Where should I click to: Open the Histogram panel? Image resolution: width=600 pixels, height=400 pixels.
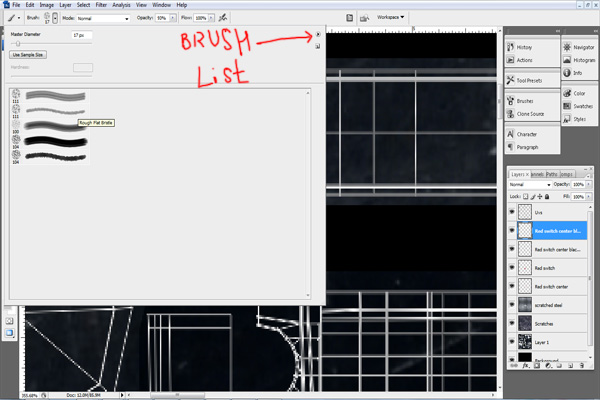pos(580,60)
